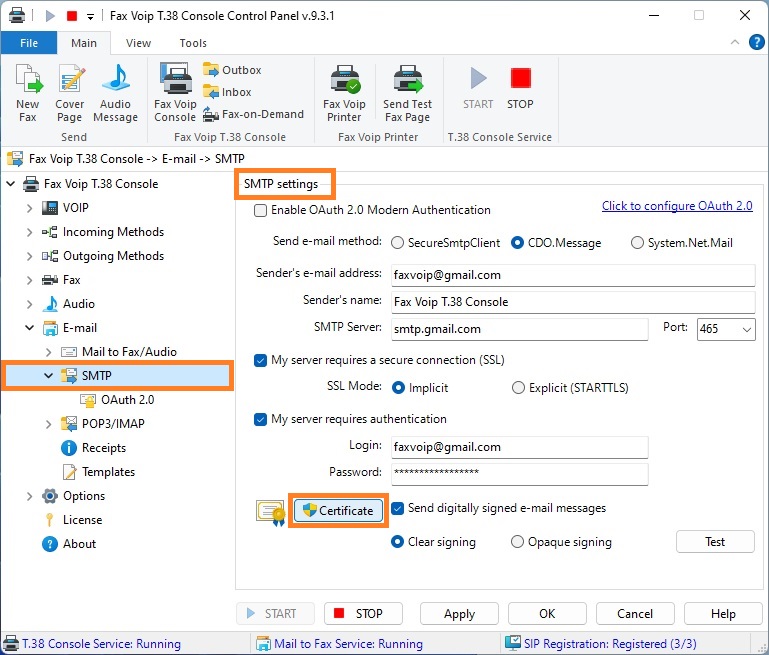Screen dimensions: 769x655
Task: Select SecureSmtpClient send method
Action: [397, 243]
